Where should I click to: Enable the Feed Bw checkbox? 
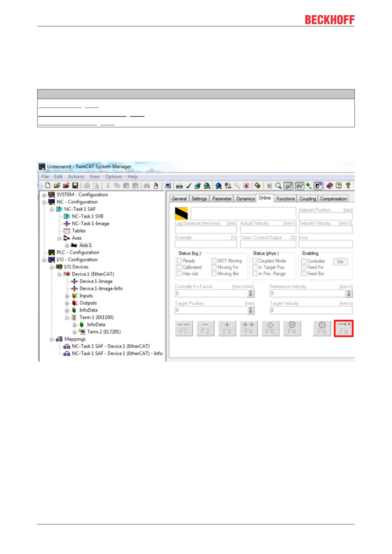tap(304, 273)
